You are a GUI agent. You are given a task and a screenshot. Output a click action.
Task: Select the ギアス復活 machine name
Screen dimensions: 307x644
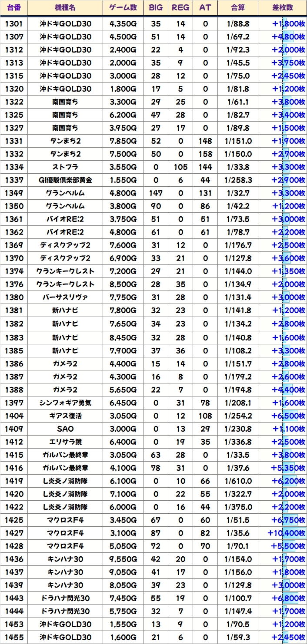coord(65,416)
